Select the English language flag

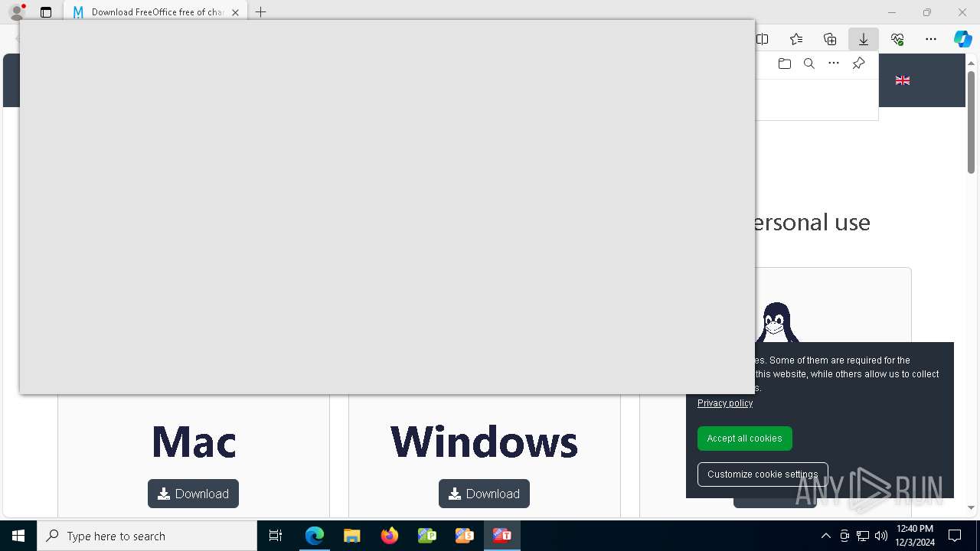point(903,80)
